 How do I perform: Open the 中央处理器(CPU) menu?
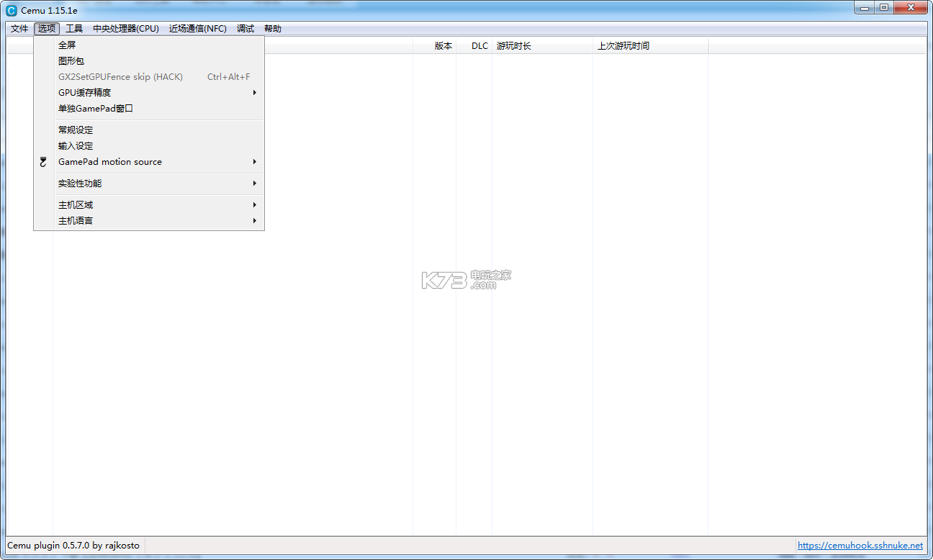[126, 29]
